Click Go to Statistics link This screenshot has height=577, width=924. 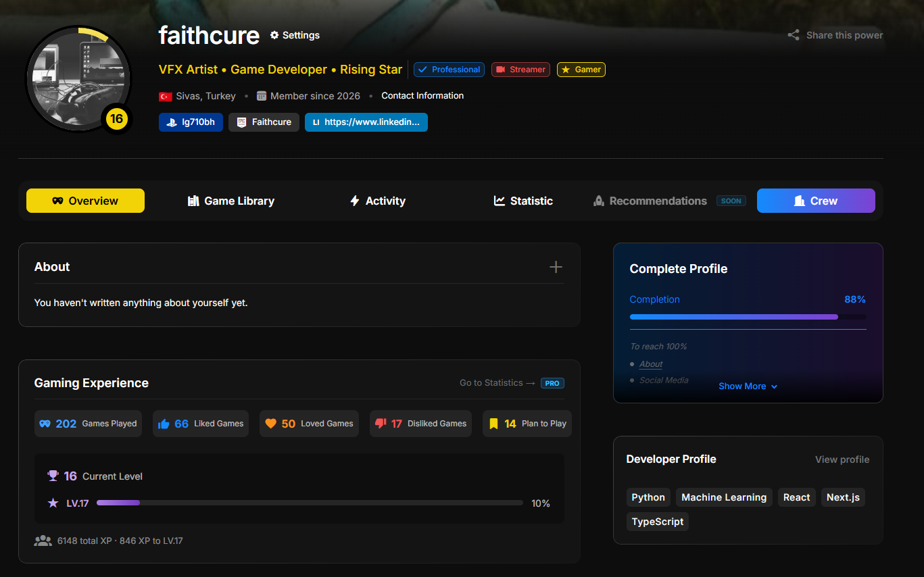click(x=497, y=383)
